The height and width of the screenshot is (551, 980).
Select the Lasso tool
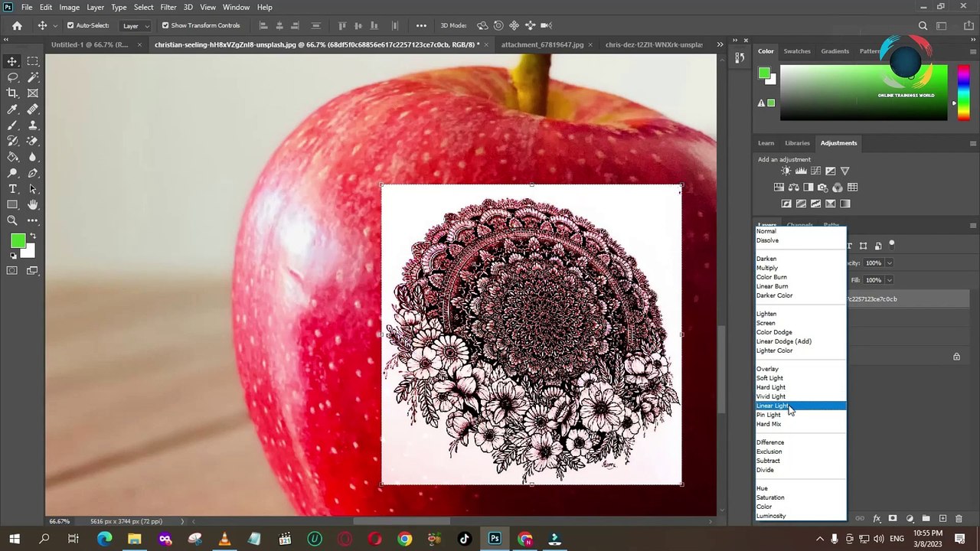(x=12, y=77)
